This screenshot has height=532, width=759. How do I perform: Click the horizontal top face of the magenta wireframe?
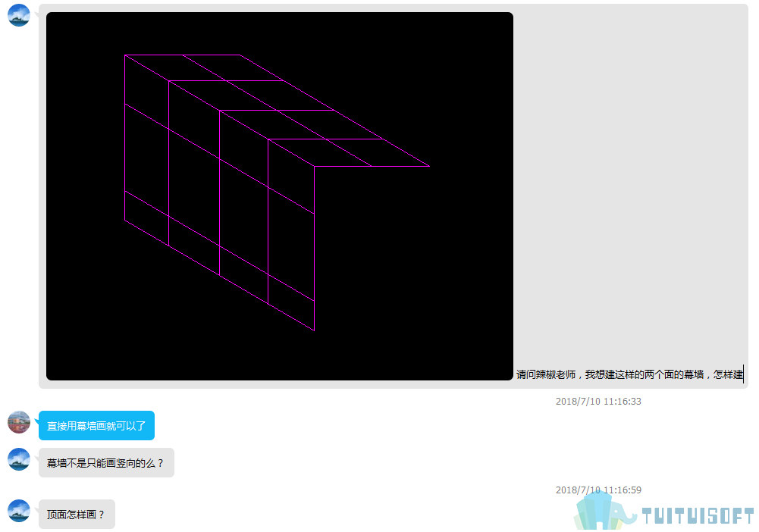point(277,111)
